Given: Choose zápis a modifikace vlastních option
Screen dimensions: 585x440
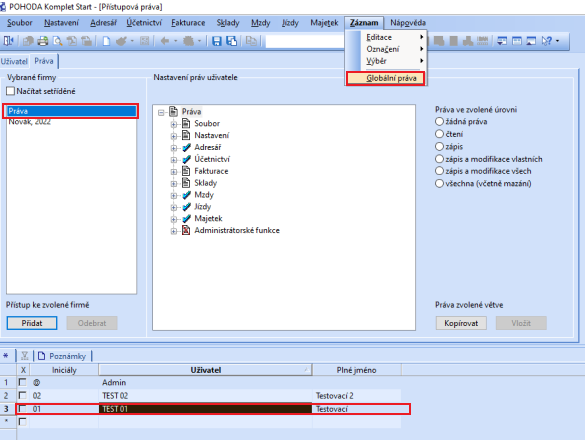Looking at the screenshot, I should (439, 159).
